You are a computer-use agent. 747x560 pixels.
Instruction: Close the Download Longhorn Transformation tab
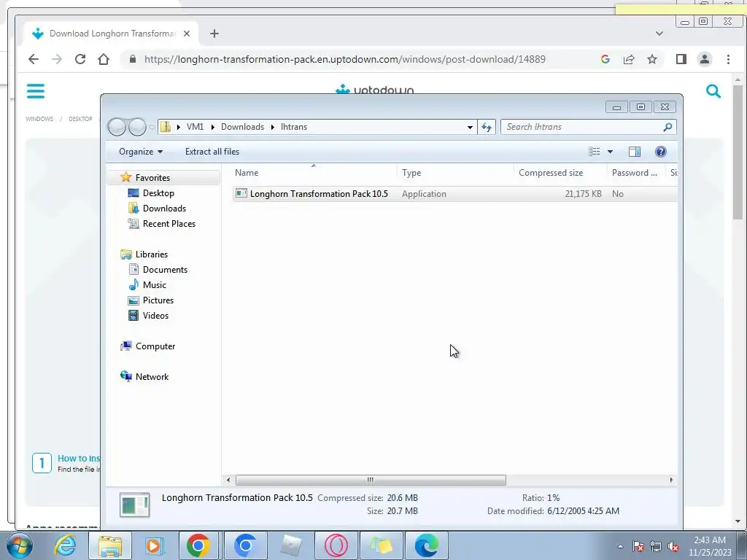[x=187, y=34]
